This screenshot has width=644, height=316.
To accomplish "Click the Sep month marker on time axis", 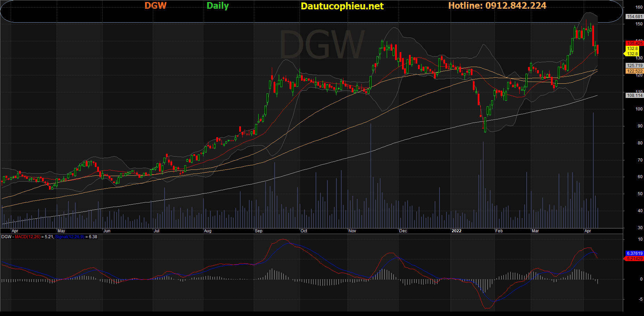I will [259, 231].
